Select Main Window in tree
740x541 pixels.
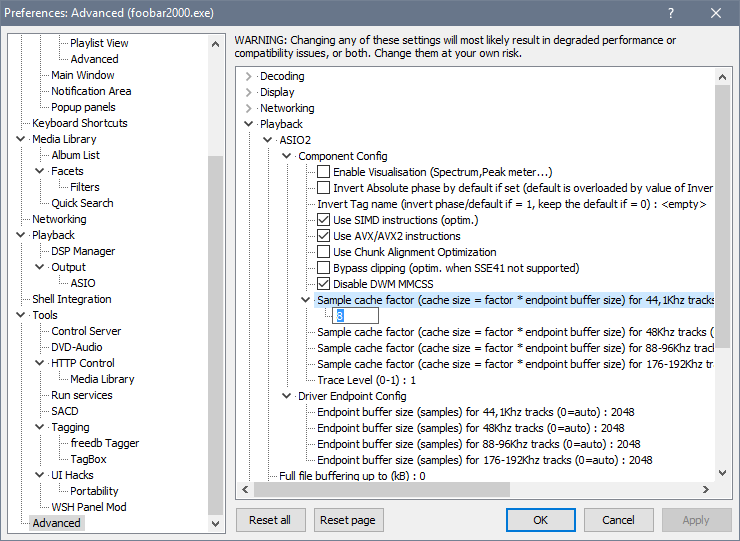[83, 75]
